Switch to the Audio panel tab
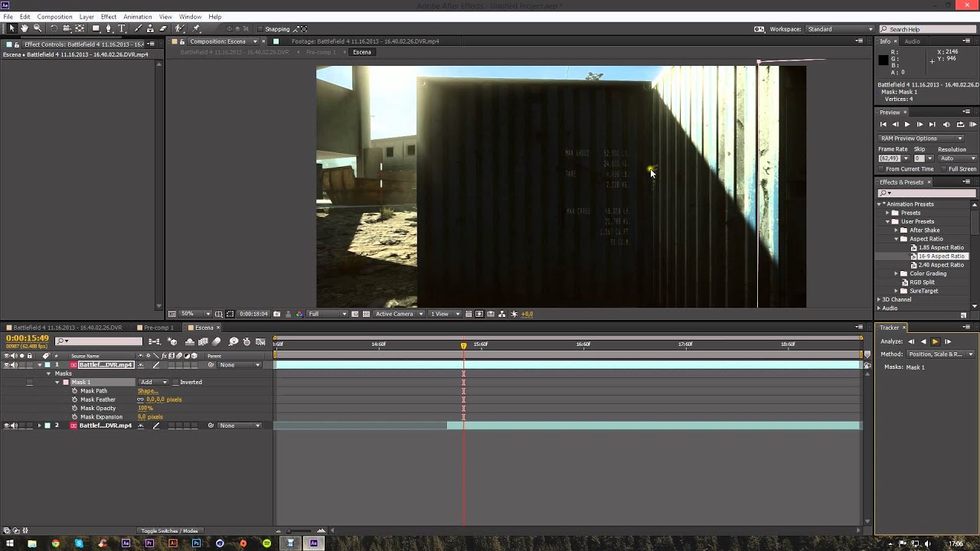 [913, 41]
